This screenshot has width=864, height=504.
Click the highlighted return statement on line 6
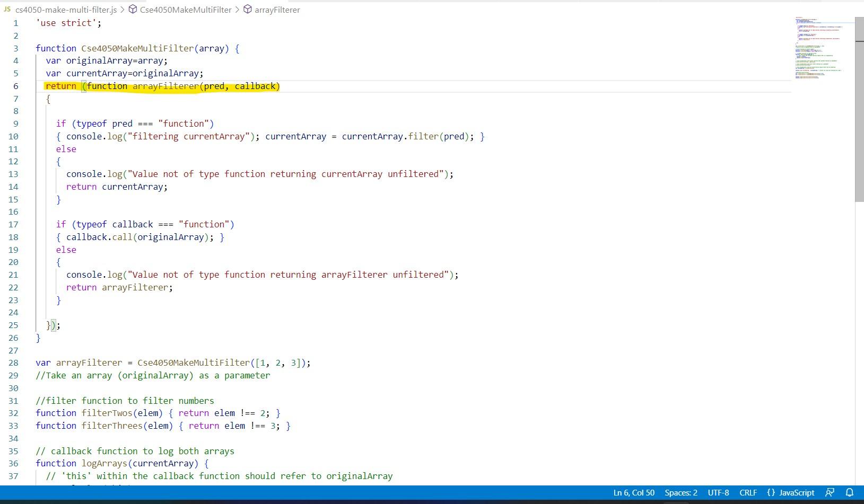click(61, 86)
